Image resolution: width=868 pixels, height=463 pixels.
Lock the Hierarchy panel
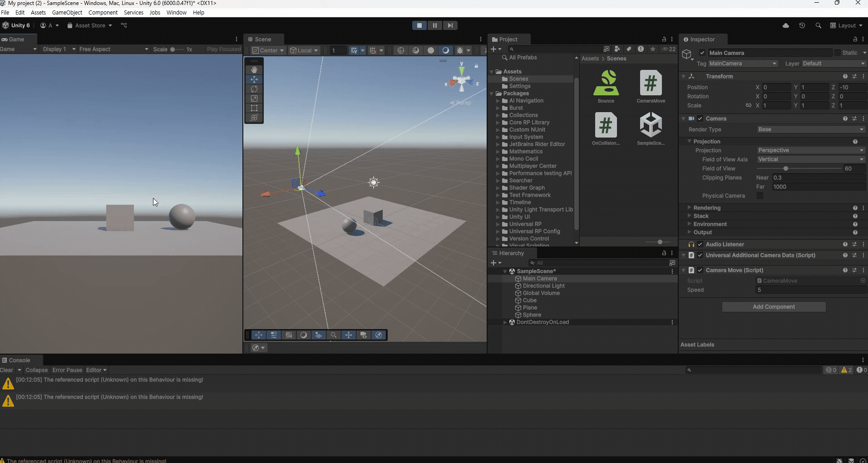tap(664, 253)
